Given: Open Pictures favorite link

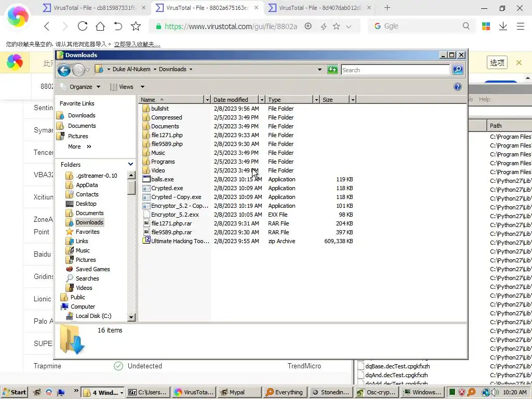Looking at the screenshot, I should (78, 136).
